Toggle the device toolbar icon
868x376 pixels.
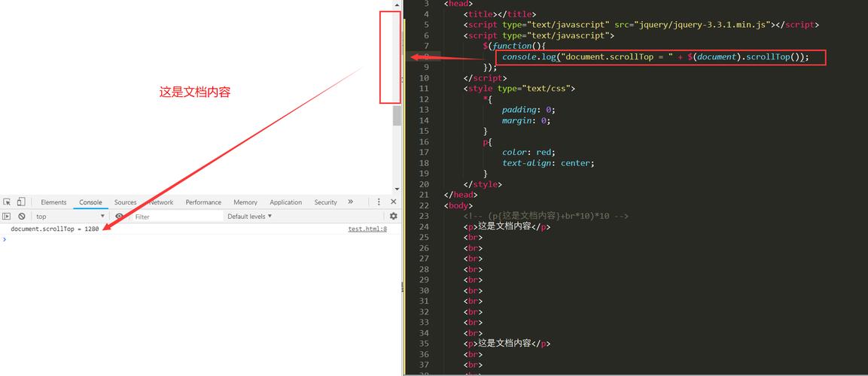(x=21, y=202)
